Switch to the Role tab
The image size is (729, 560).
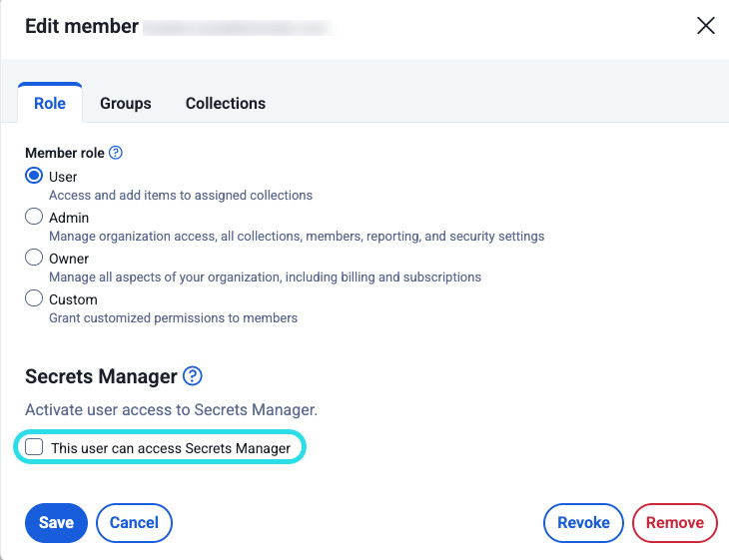coord(50,103)
